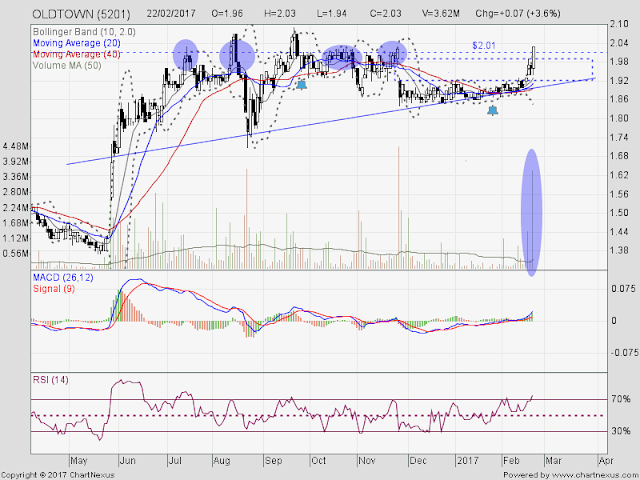This screenshot has height=480, width=640.
Task: Open the www.chartnexus.com powered-by link
Action: point(593,475)
